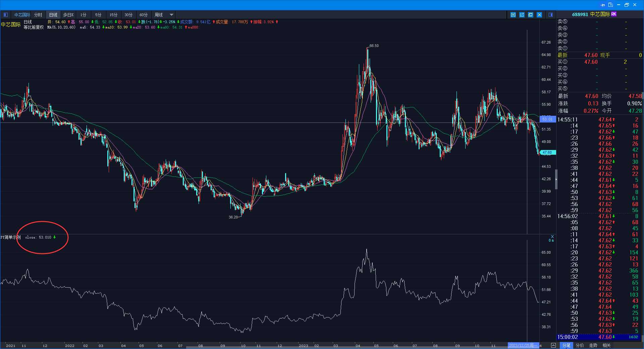Click the 卖① ask row
The height and width of the screenshot is (349, 644).
click(600, 48)
